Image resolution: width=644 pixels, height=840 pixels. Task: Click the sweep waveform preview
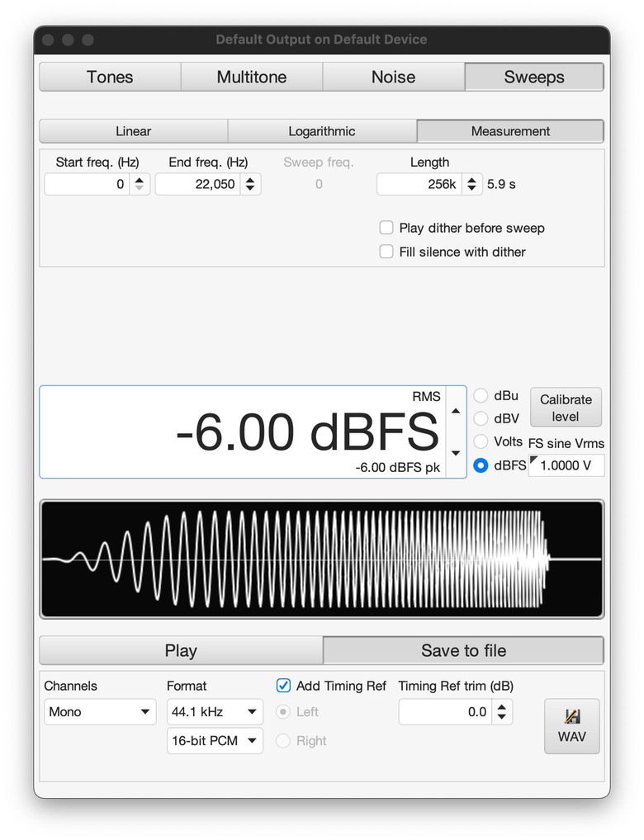(322, 559)
